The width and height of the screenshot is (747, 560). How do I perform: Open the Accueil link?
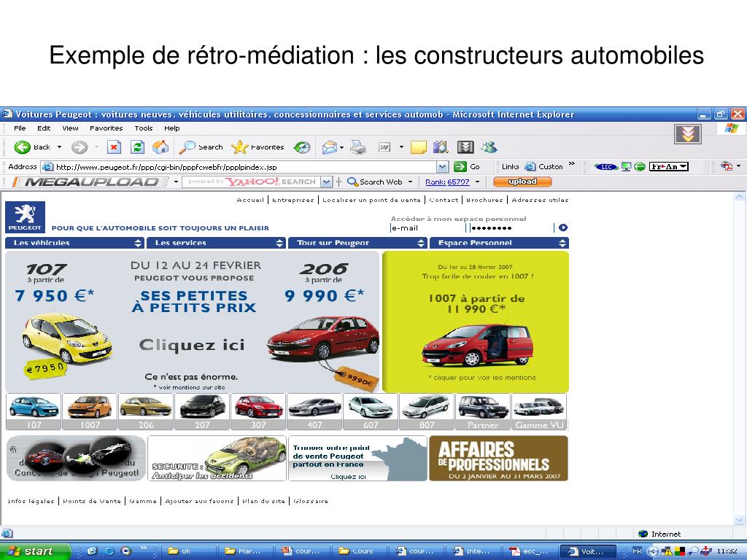pyautogui.click(x=250, y=200)
